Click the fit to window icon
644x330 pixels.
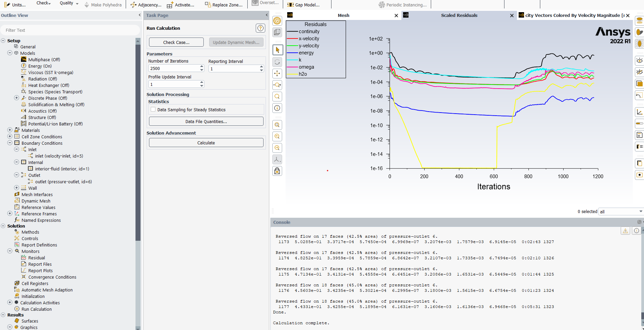[x=277, y=125]
